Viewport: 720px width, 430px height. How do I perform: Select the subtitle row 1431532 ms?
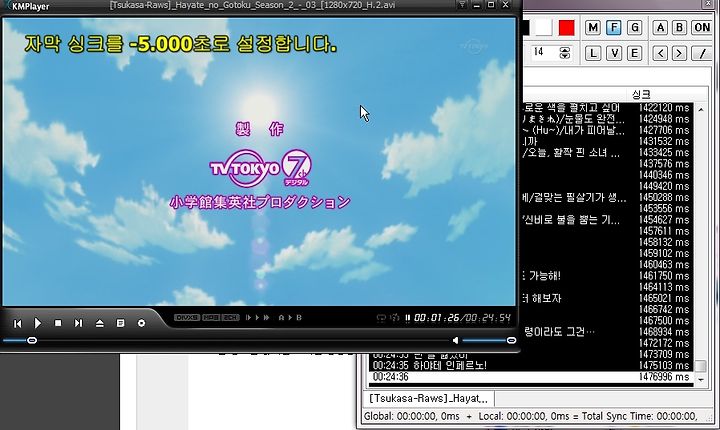click(608, 141)
